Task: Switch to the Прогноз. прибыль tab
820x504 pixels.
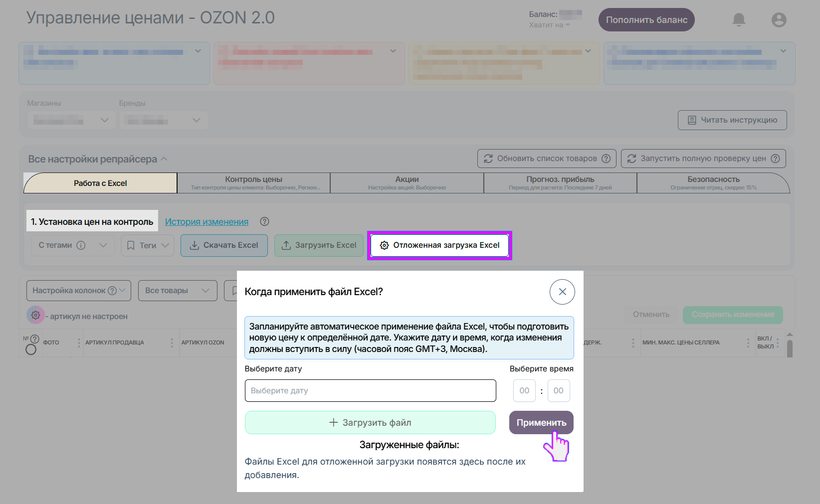Action: pyautogui.click(x=560, y=183)
